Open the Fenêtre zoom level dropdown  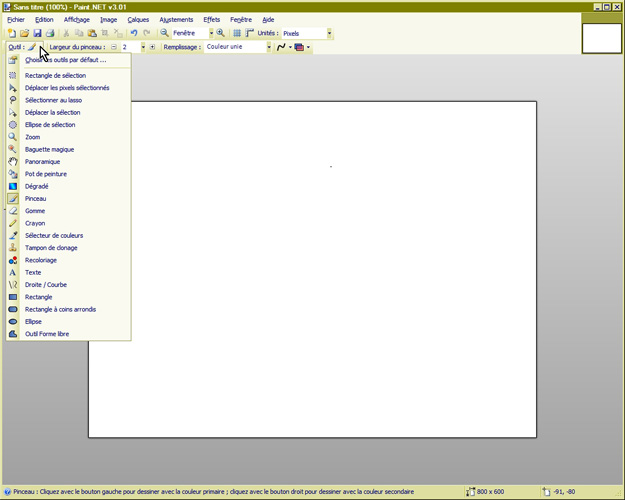click(210, 33)
